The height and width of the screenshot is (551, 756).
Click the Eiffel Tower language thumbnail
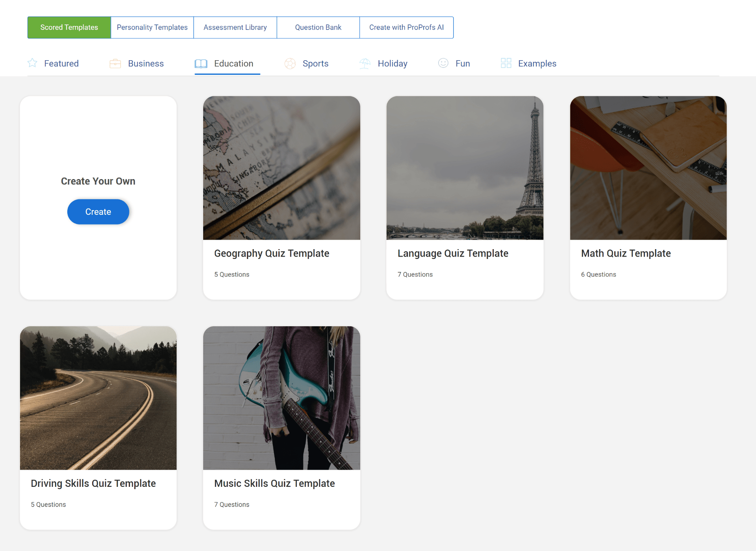point(465,168)
